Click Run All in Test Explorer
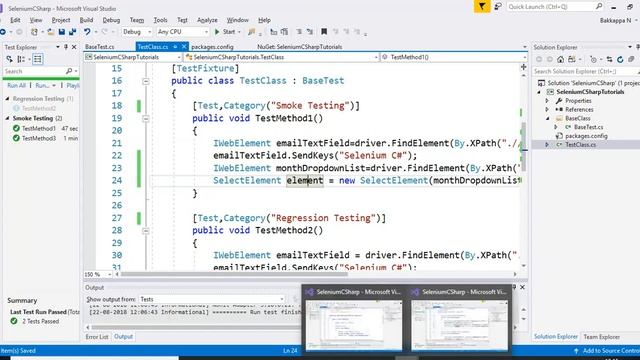Viewport: 640px width, 360px height. click(x=16, y=85)
